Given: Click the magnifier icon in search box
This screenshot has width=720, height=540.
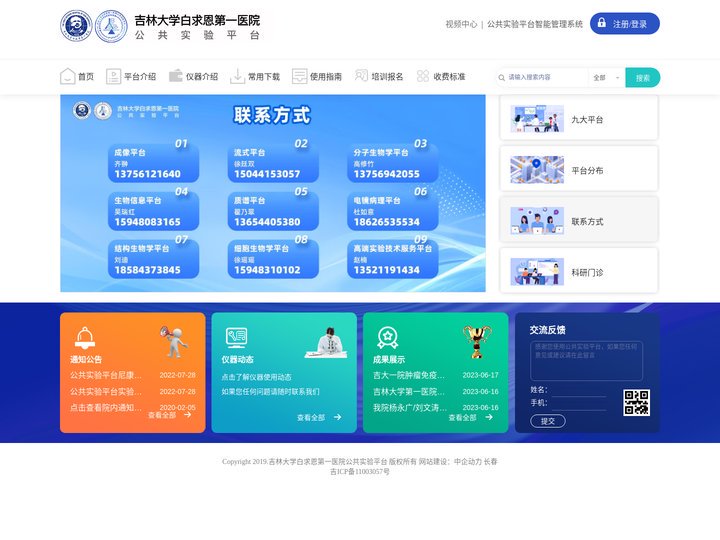Looking at the screenshot, I should (x=501, y=78).
